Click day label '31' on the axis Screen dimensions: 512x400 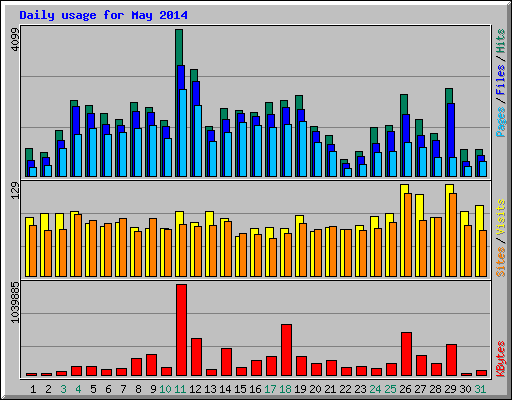point(480,389)
